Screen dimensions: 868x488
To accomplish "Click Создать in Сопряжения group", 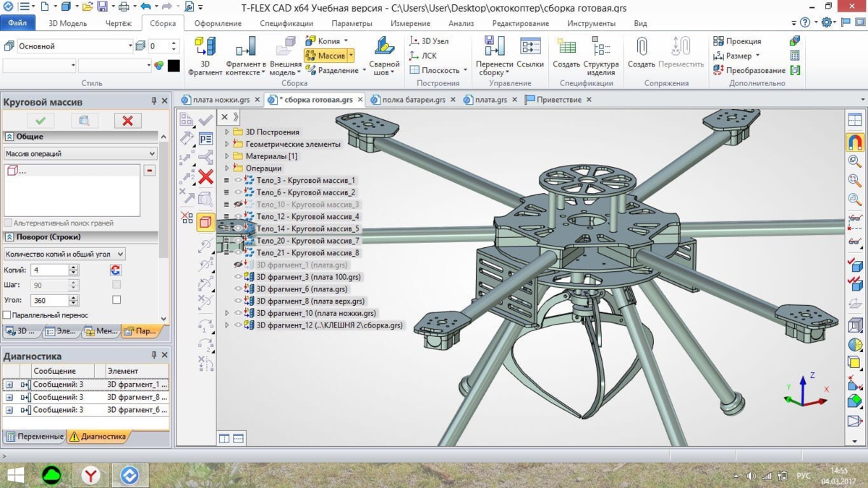I will click(641, 52).
